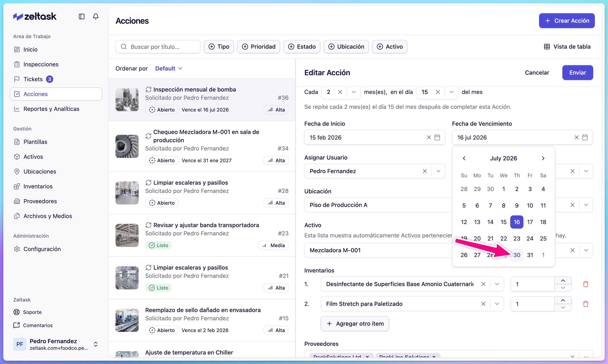This screenshot has width=608, height=364.
Task: Clear Piso de Producción A location
Action: pos(572,205)
